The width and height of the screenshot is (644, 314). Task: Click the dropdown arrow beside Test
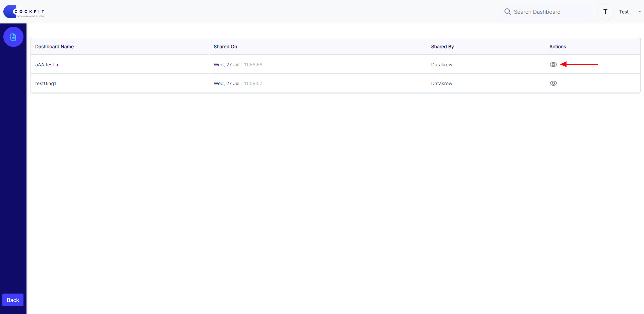coord(638,12)
